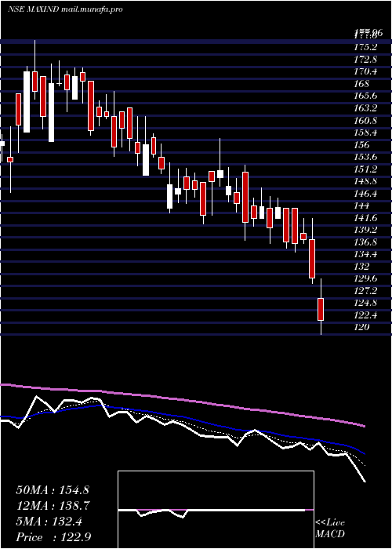
Task: Click the 12MA : 138.7 readout
Action: click(53, 506)
